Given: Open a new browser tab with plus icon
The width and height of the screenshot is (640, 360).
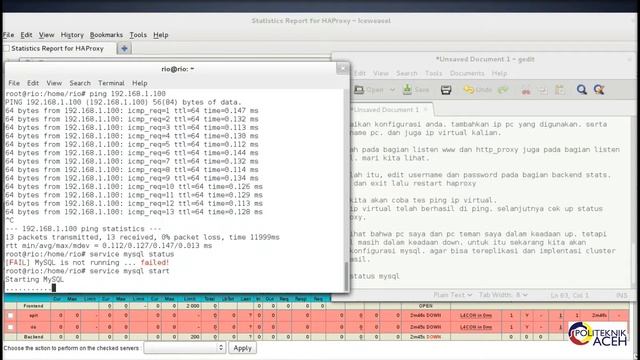Looking at the screenshot, I should tap(124, 49).
